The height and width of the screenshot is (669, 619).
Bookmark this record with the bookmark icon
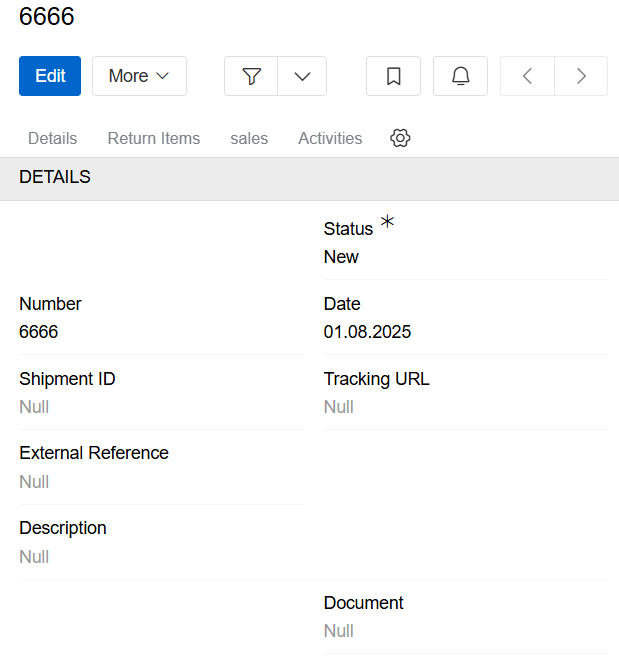394,76
